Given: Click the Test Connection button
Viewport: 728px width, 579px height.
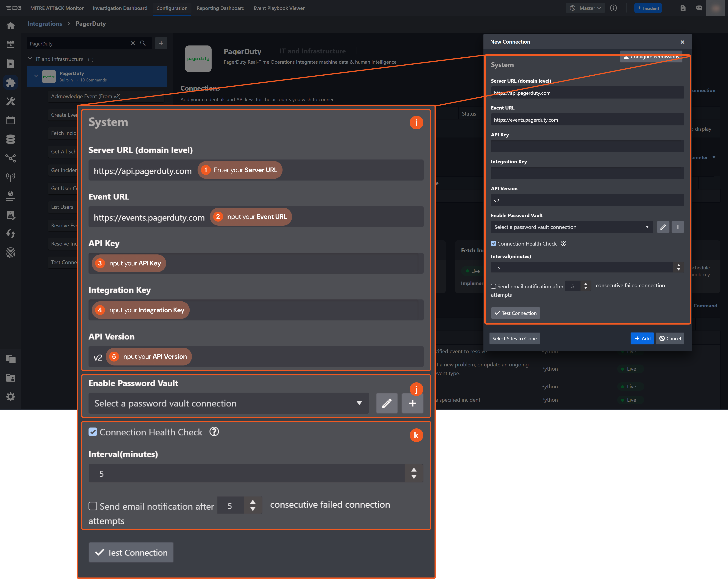Looking at the screenshot, I should tap(515, 313).
